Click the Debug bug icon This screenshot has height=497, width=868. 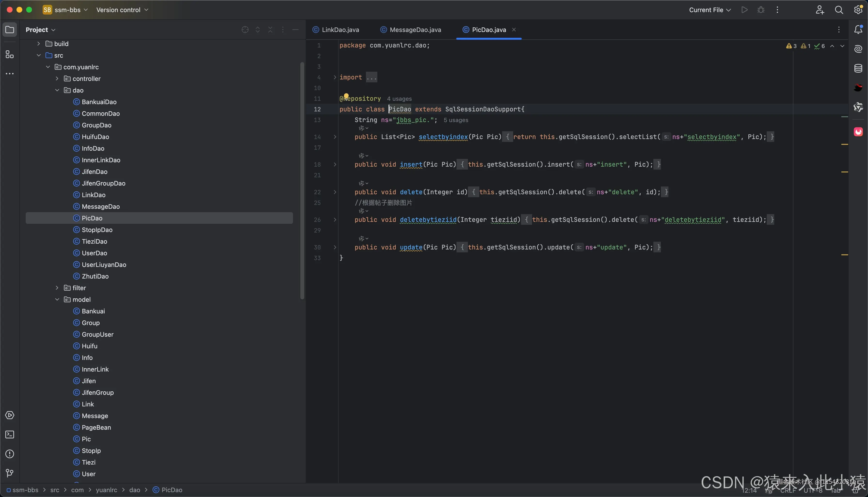point(761,10)
